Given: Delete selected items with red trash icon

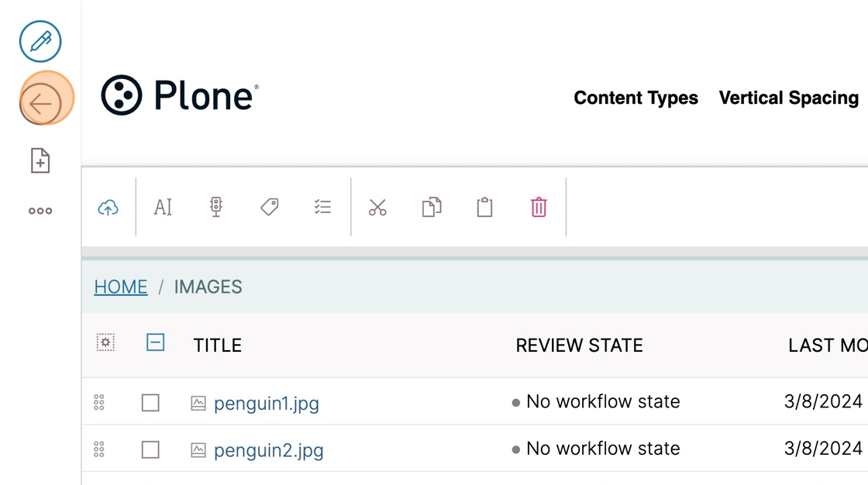Looking at the screenshot, I should click(539, 207).
